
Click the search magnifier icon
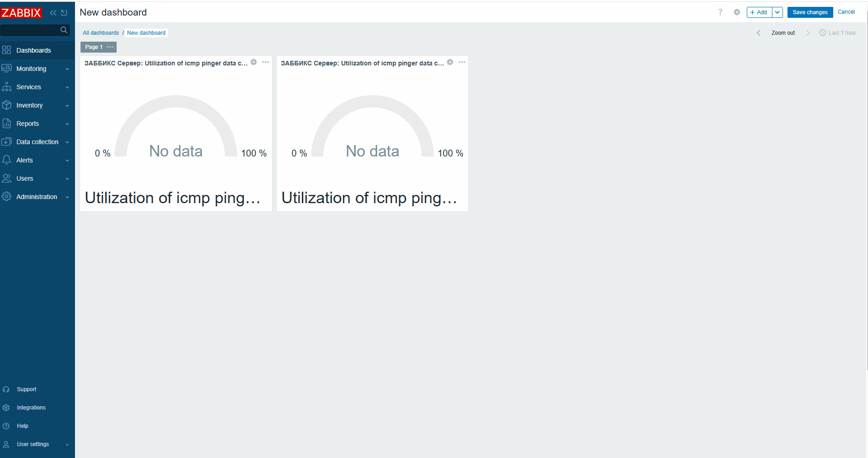pyautogui.click(x=64, y=30)
